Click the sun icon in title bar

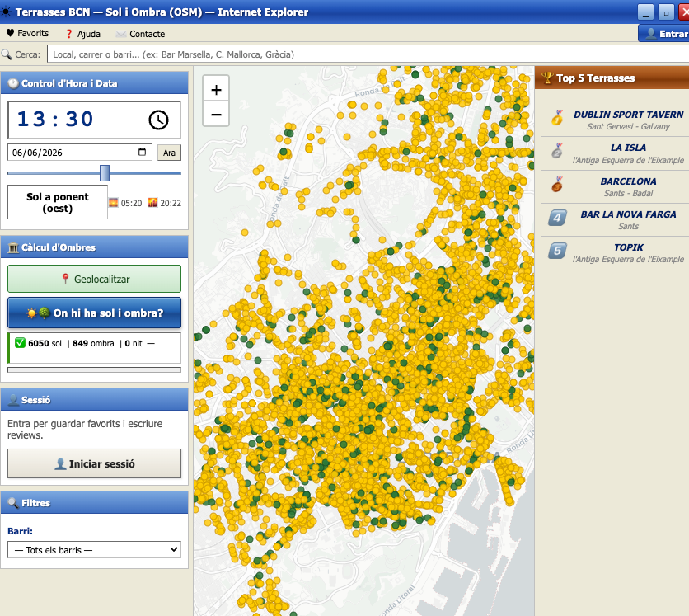[x=6, y=12]
